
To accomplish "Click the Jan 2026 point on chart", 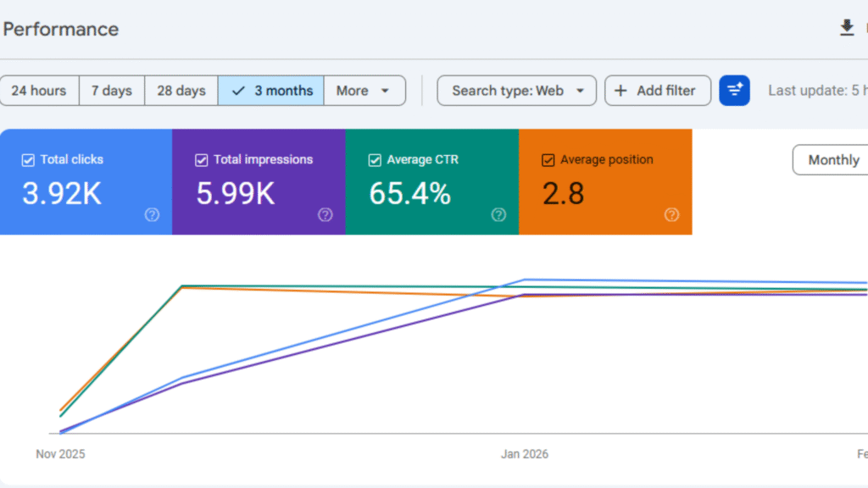I will pos(525,293).
